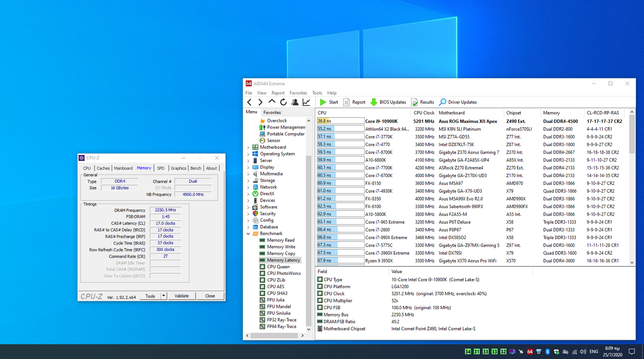Select the Database tree item
644x359 pixels.
269,227
